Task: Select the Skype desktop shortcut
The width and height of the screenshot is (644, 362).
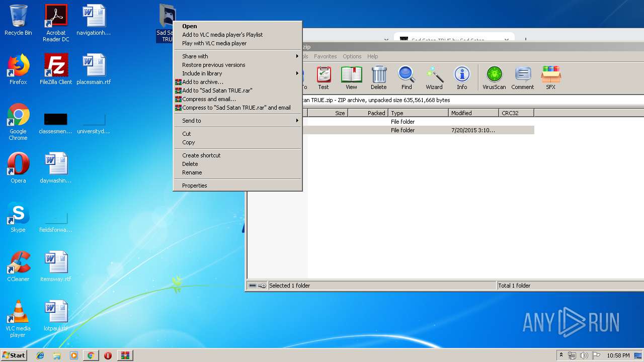Action: (x=18, y=217)
